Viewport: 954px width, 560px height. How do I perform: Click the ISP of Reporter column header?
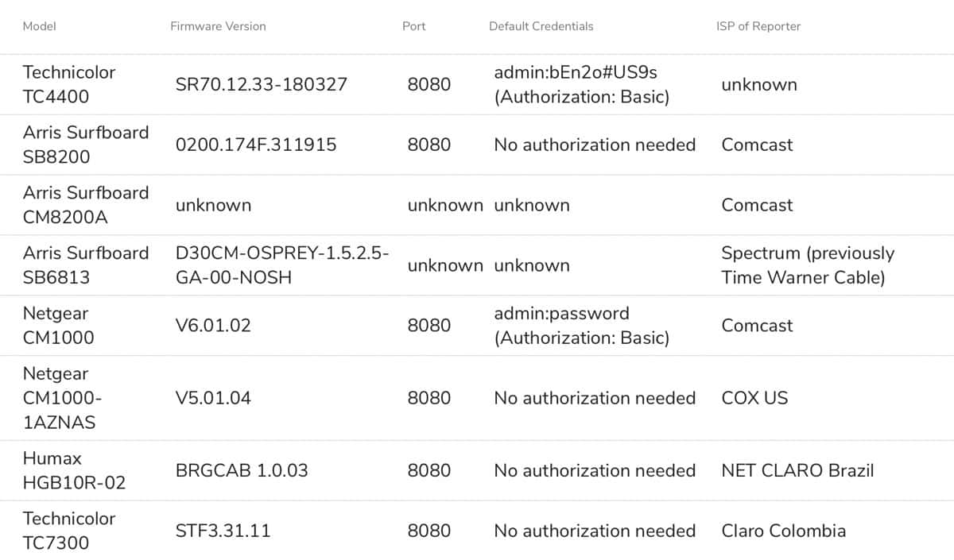click(x=758, y=26)
